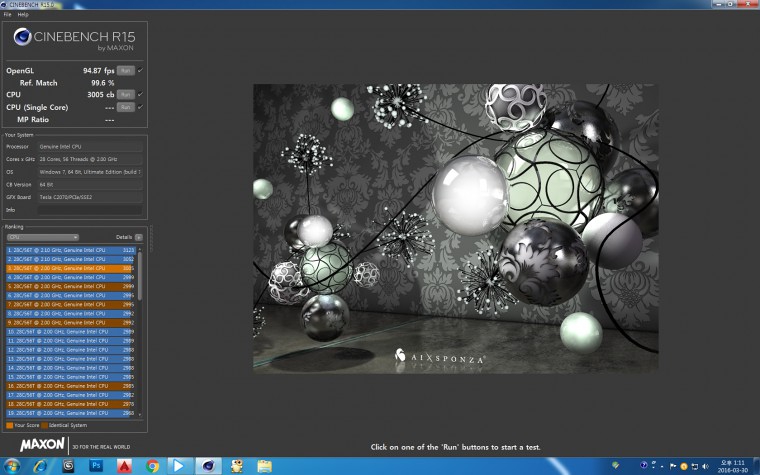Click the Cinebench R15 logo icon
Viewport: 760px width, 475px height.
[x=22, y=36]
